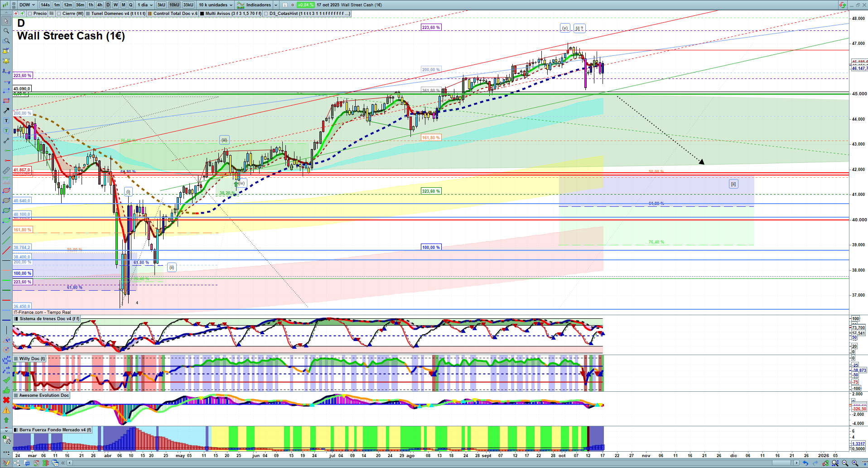Screen dimensions: 868x468
Task: Click the double-left chevron in bottom bar
Action: click(x=63, y=463)
